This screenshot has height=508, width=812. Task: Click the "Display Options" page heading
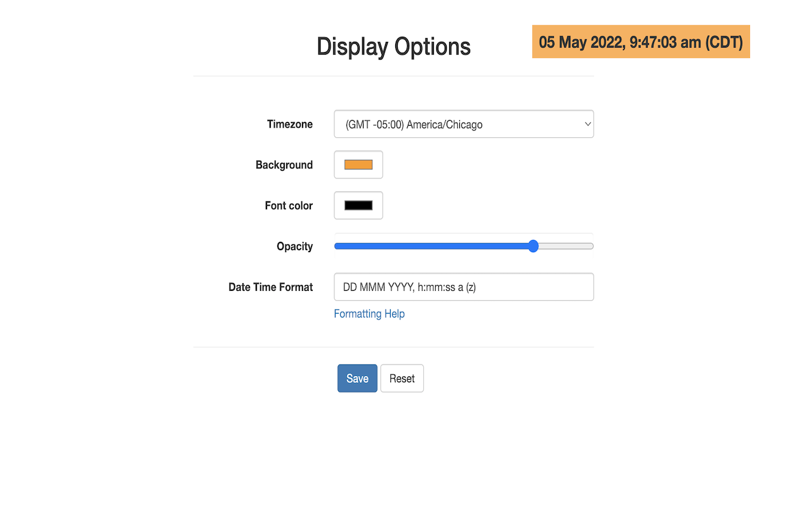[x=393, y=47]
